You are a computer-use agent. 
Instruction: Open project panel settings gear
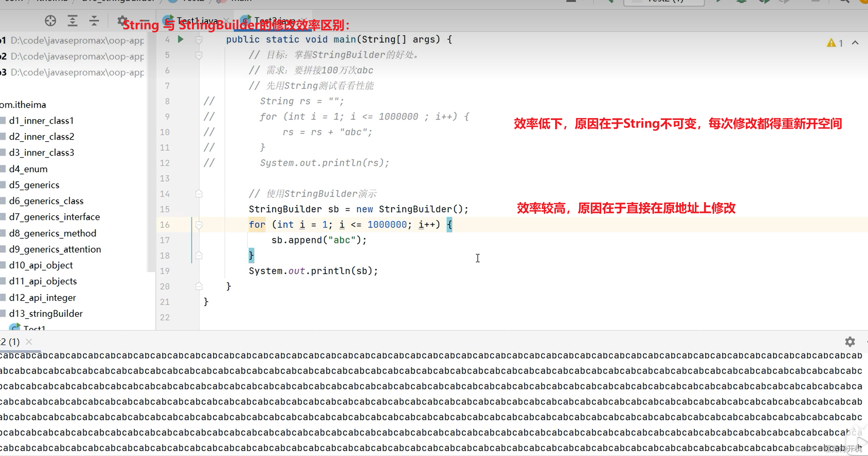122,21
